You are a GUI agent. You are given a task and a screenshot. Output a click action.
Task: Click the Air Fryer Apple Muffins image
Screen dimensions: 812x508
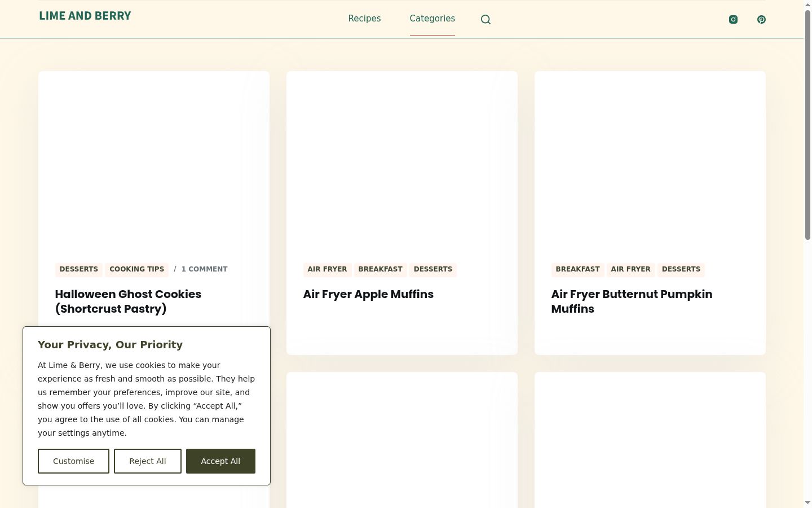pos(402,158)
